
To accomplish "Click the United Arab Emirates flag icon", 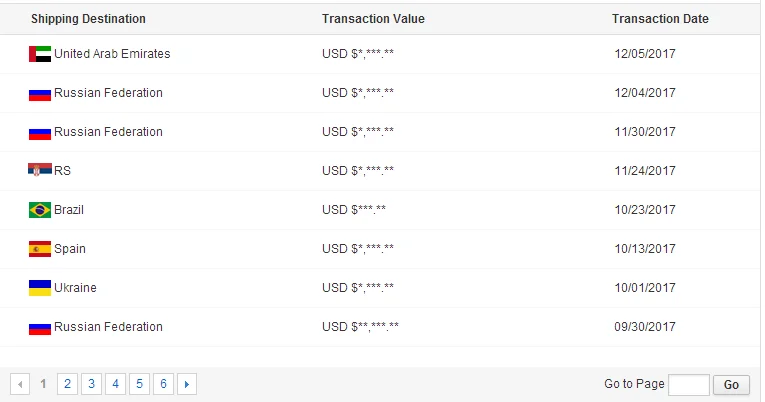I will pos(40,54).
